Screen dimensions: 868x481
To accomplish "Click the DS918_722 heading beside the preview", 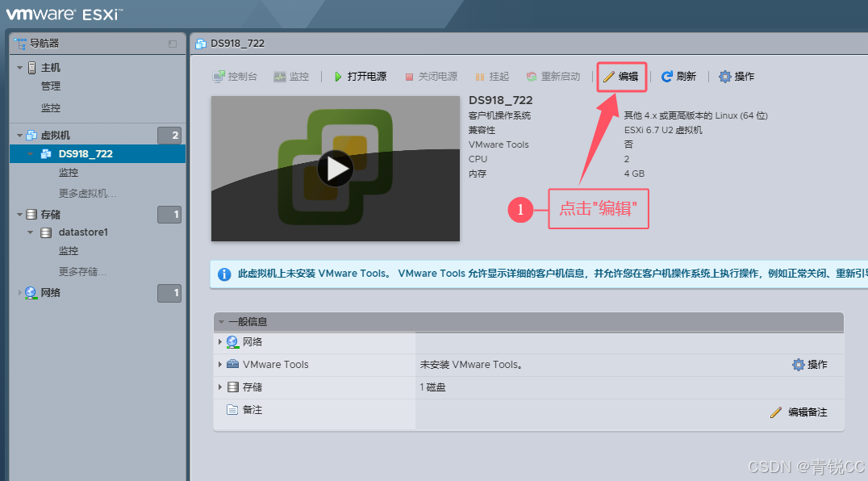I will click(500, 100).
